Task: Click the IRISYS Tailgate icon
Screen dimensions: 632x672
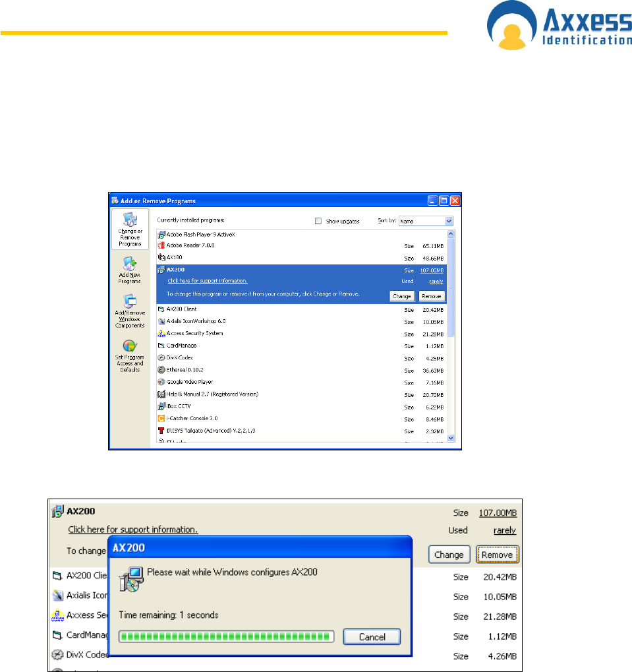Action: tap(161, 430)
